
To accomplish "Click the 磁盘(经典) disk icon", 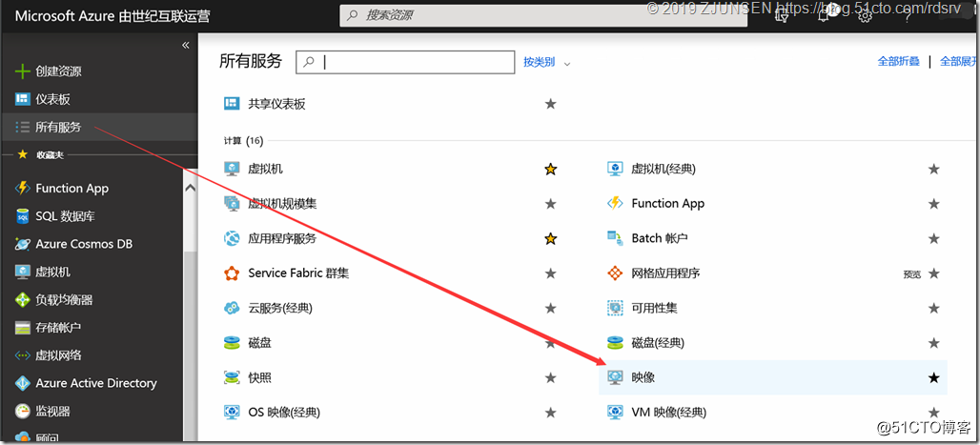I will (615, 342).
